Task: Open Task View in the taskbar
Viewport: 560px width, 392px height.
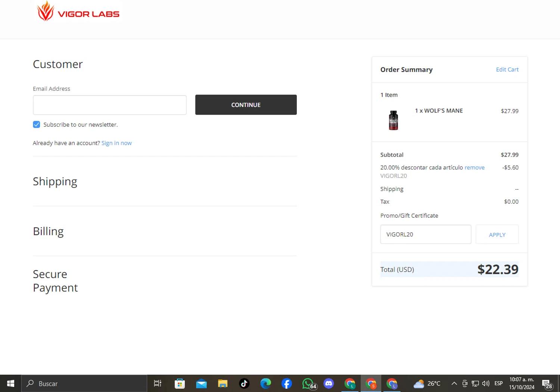Action: 158,383
